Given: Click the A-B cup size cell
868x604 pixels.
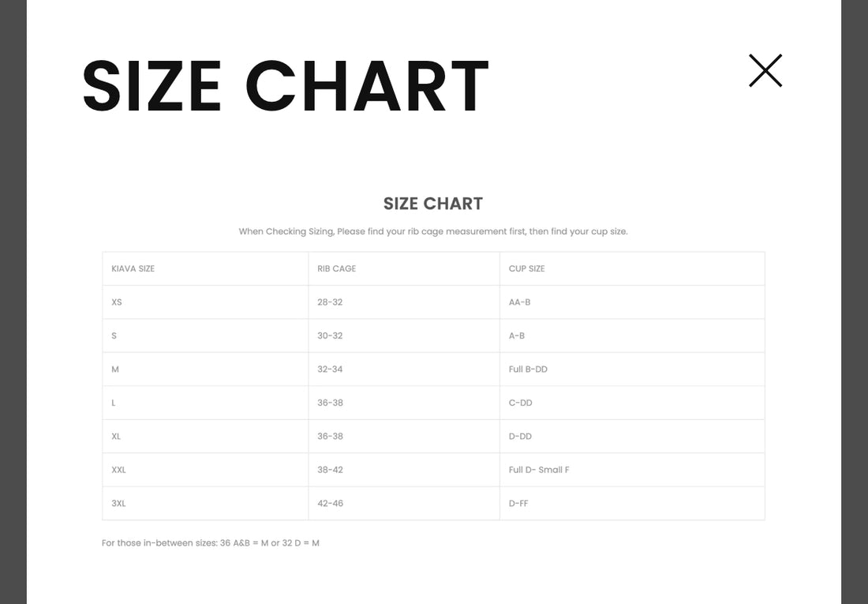Looking at the screenshot, I should pos(517,336).
